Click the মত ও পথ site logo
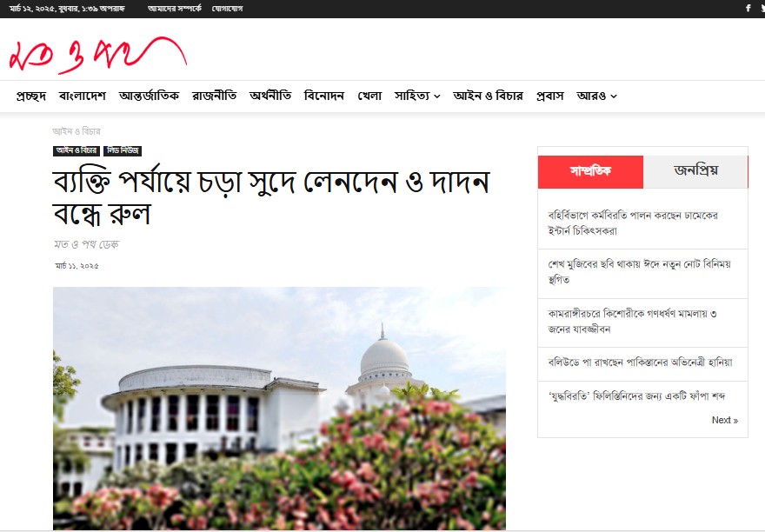The height and width of the screenshot is (532, 765). [98, 55]
